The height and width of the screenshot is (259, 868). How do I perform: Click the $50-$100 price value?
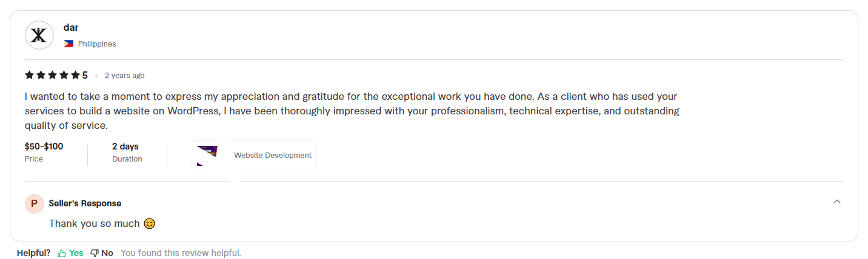[44, 146]
